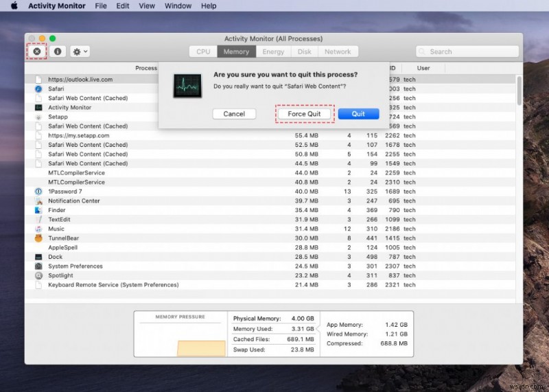Select MTLCompilerService using 44.0 MB

270,173
